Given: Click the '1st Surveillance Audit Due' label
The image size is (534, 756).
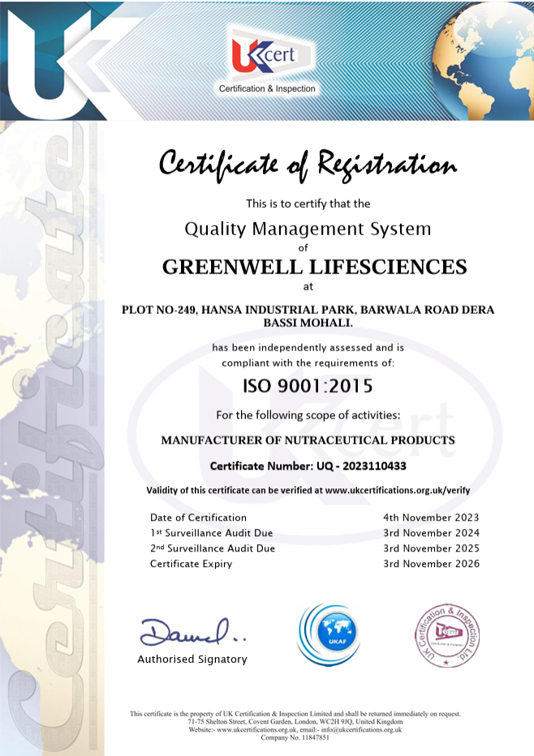Looking at the screenshot, I should (x=211, y=533).
